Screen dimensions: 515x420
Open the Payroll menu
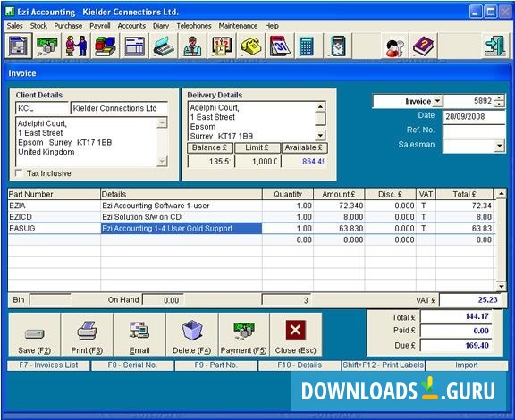click(100, 26)
